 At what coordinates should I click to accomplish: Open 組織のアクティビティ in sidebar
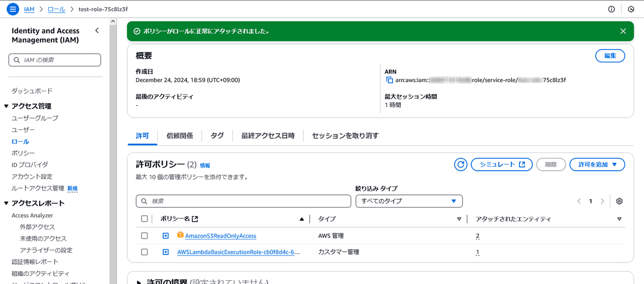tap(41, 274)
